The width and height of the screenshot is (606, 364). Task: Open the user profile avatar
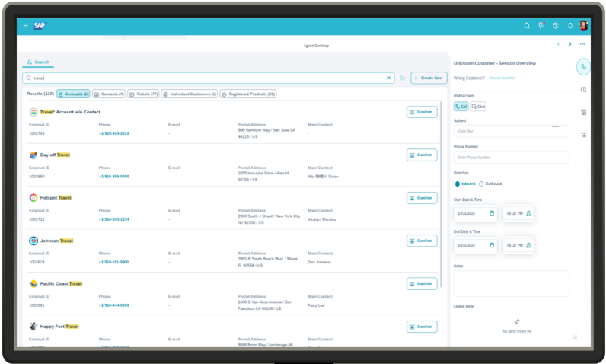pos(583,25)
